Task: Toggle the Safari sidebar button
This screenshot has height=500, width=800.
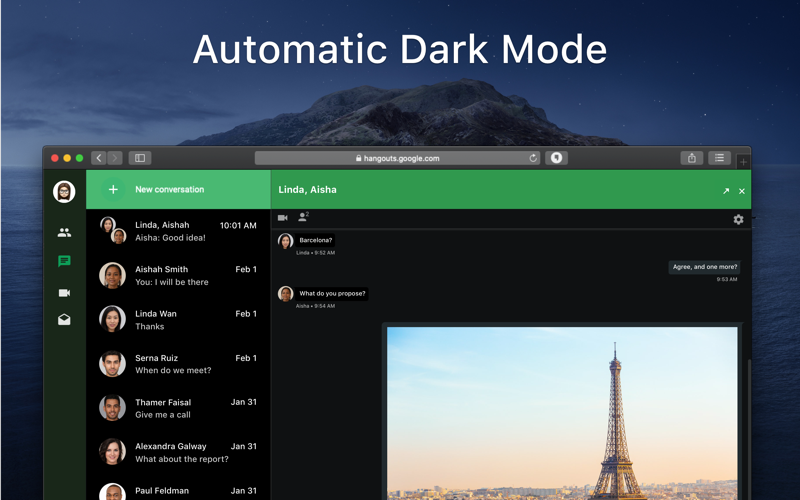Action: [140, 158]
